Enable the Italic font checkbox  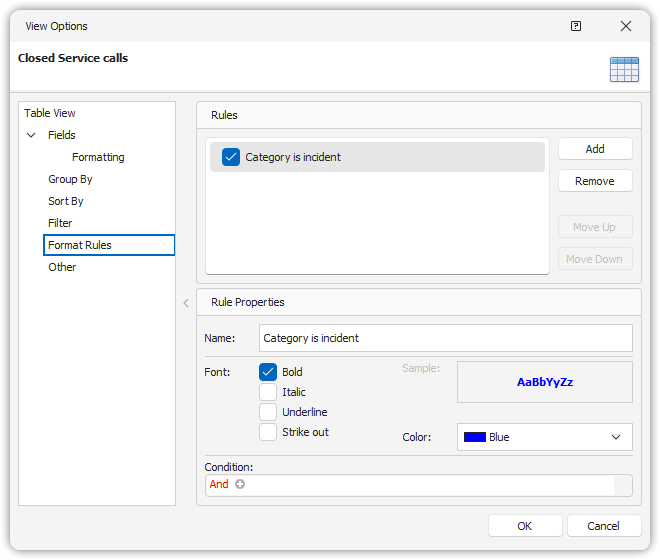click(x=268, y=392)
